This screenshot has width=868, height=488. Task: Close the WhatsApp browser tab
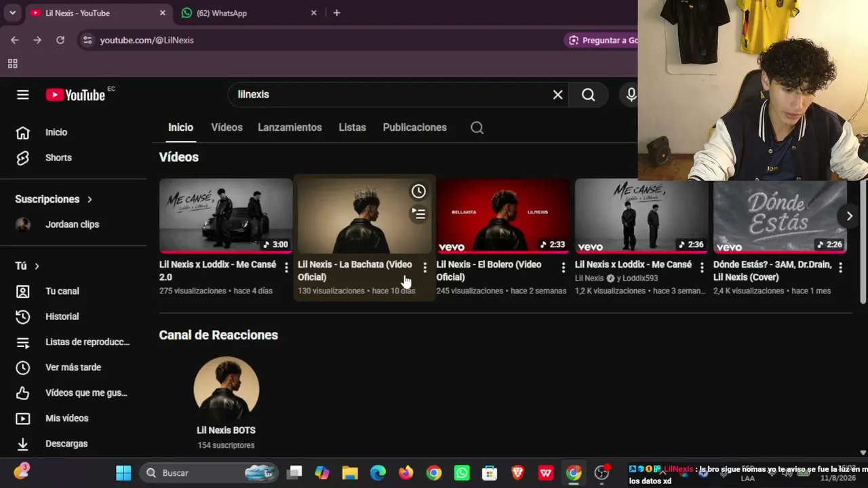pyautogui.click(x=314, y=13)
